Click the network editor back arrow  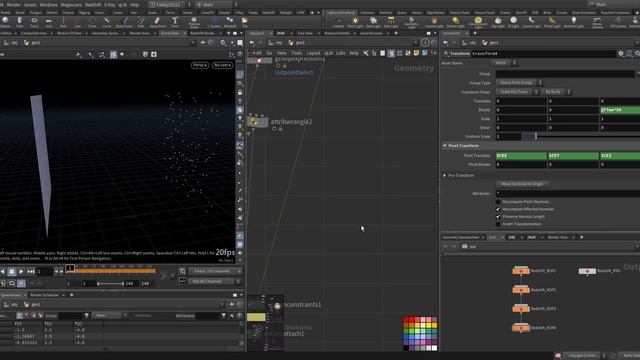pyautogui.click(x=252, y=42)
